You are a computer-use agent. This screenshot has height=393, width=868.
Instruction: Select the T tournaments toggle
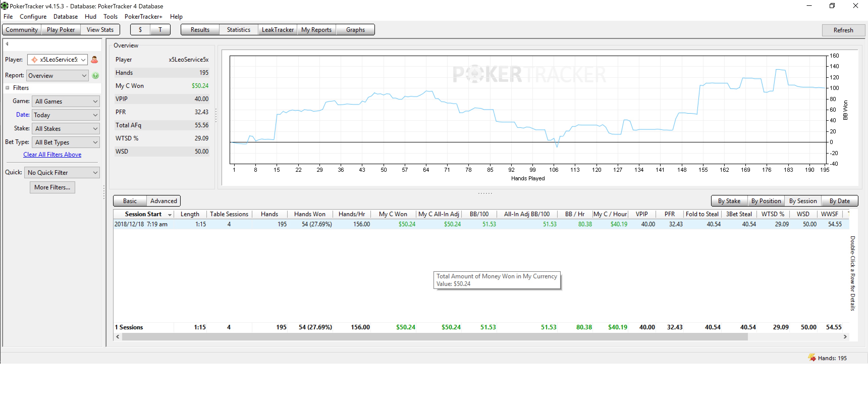coord(160,30)
